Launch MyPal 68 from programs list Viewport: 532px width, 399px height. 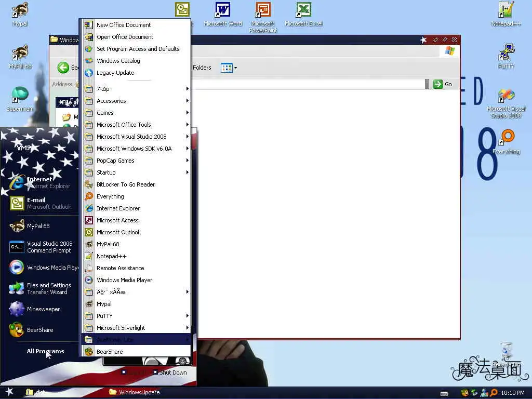point(136,244)
